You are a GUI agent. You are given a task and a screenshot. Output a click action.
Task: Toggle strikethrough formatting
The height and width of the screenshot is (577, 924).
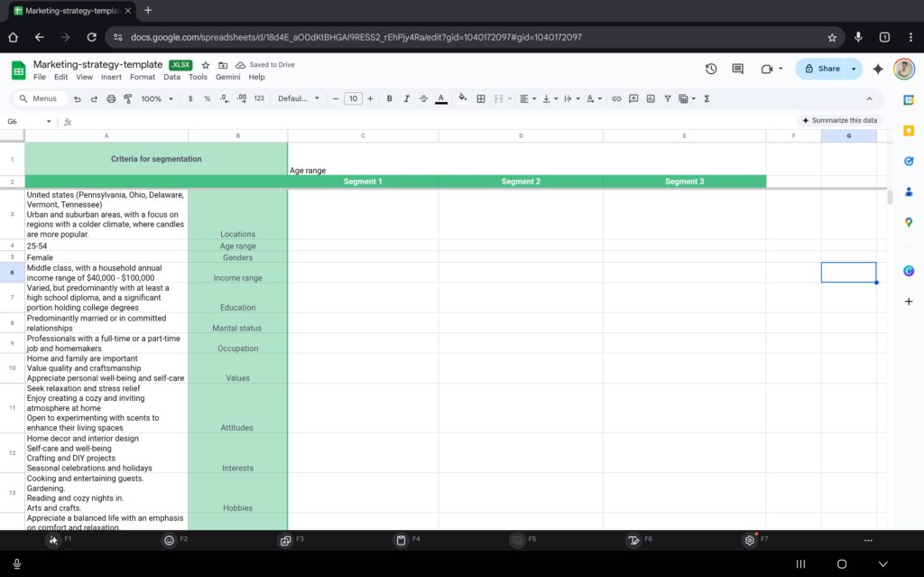424,98
